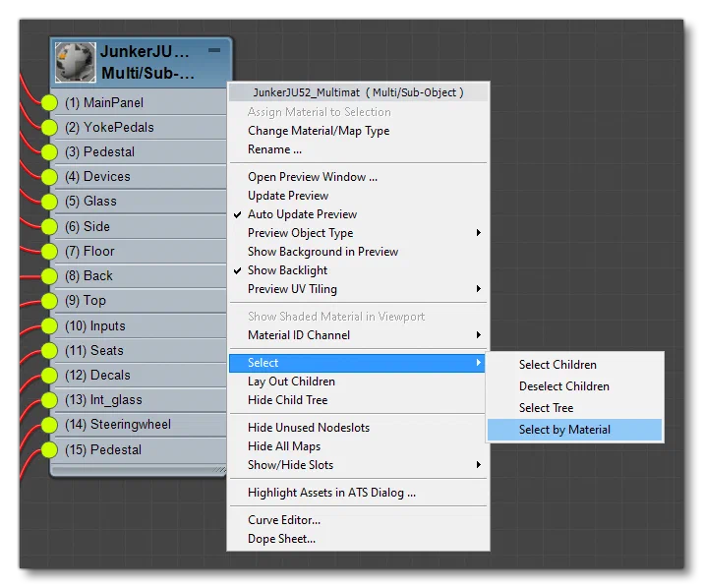Click the (12) Decals slot label

tap(97, 376)
